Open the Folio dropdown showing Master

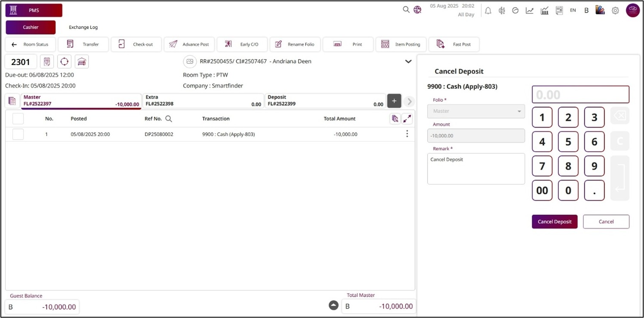click(x=476, y=111)
